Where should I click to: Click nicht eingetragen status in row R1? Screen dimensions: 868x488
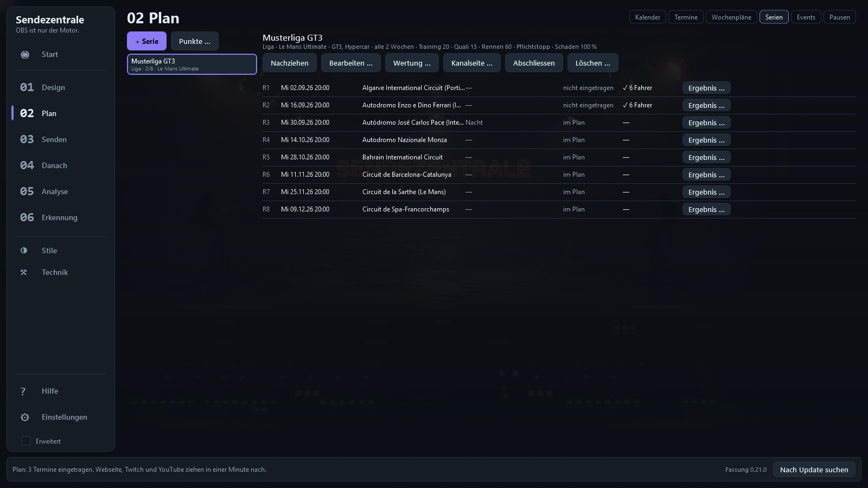coord(588,88)
